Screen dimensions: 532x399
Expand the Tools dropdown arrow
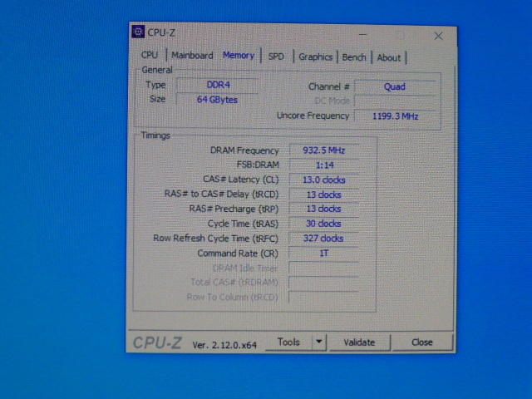pos(319,342)
